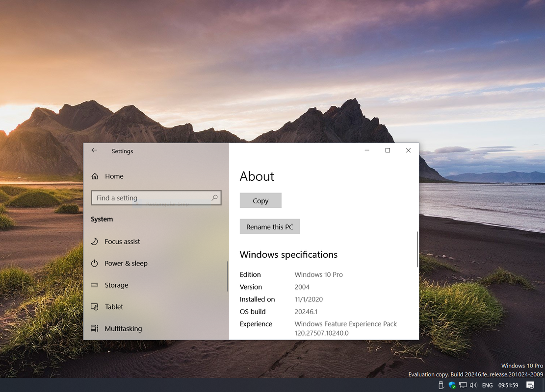Select the Windows 10 Pro edition value
Screen dimensions: 545x392
point(319,274)
